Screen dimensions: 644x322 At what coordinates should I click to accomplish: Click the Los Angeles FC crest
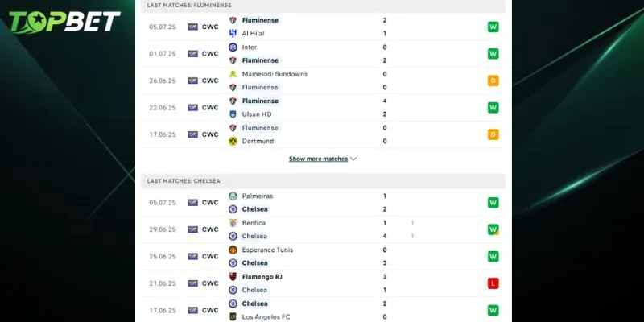coord(233,317)
